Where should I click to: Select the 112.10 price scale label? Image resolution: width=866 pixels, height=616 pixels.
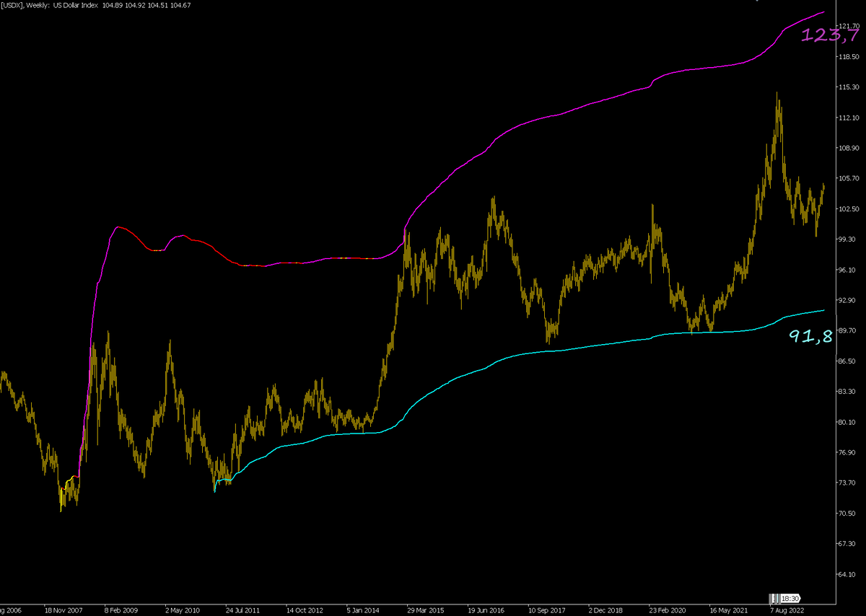850,117
